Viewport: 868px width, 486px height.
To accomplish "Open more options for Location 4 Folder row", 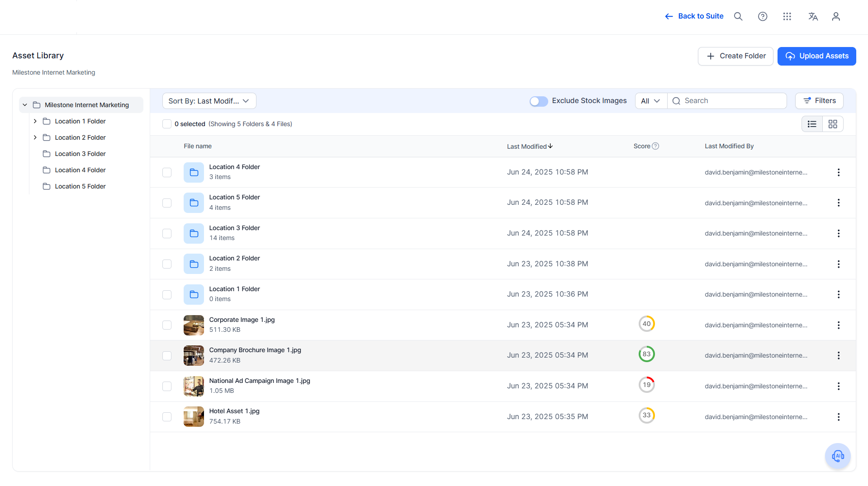I will 839,172.
